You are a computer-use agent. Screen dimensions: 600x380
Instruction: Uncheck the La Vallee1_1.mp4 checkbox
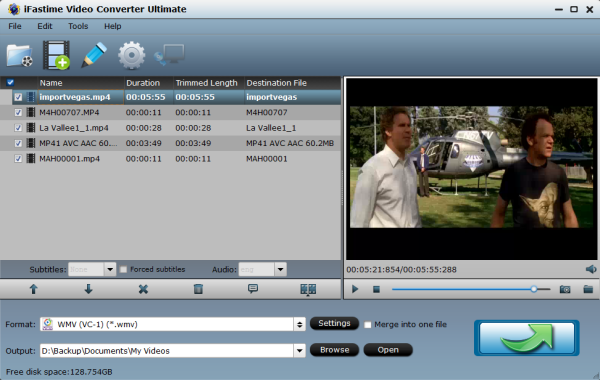pos(18,128)
